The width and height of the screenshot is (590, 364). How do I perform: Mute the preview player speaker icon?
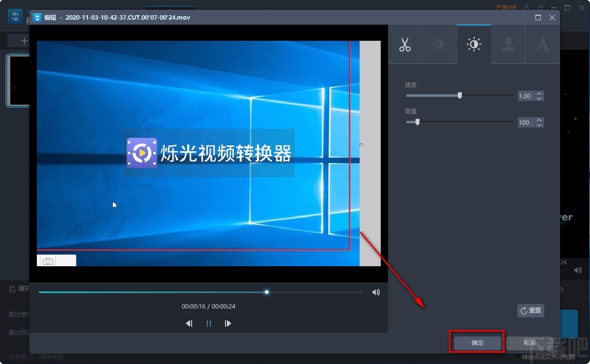[376, 292]
